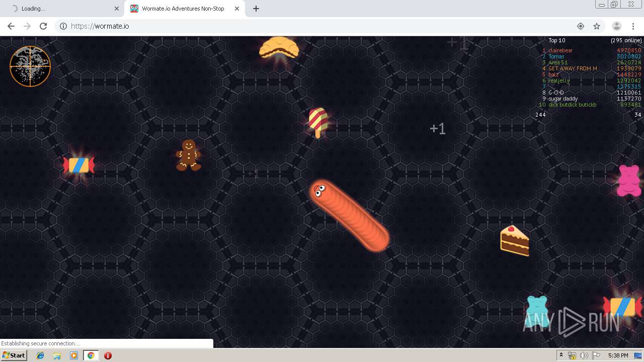Click 'G-O-D' leaderboard entry

click(556, 93)
